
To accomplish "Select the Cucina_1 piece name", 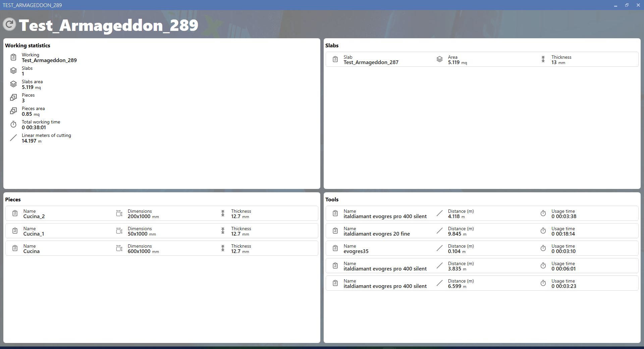I will pos(34,234).
